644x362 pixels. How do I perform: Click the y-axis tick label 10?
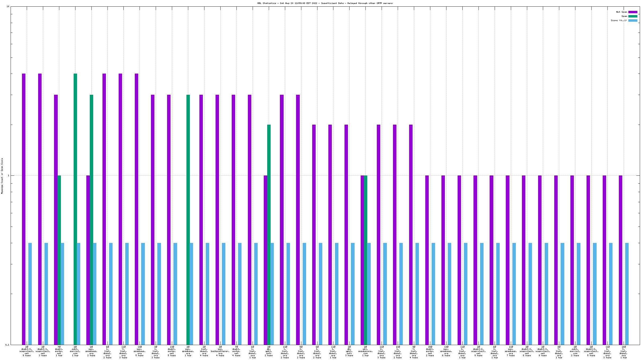(8, 6)
